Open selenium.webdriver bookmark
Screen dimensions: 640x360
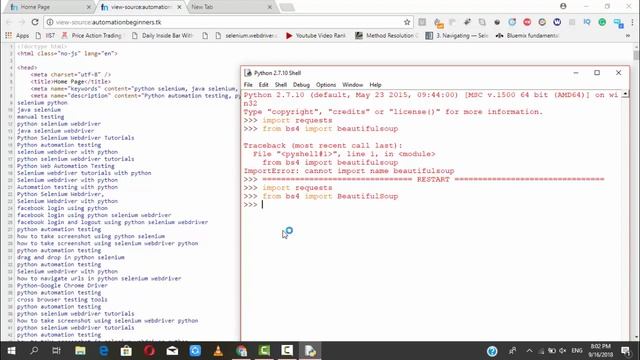[x=246, y=36]
